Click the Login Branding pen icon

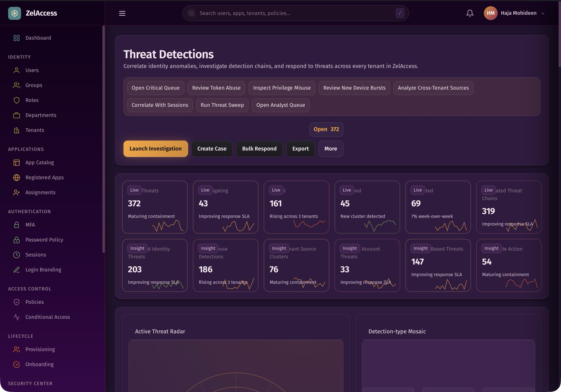(16, 270)
